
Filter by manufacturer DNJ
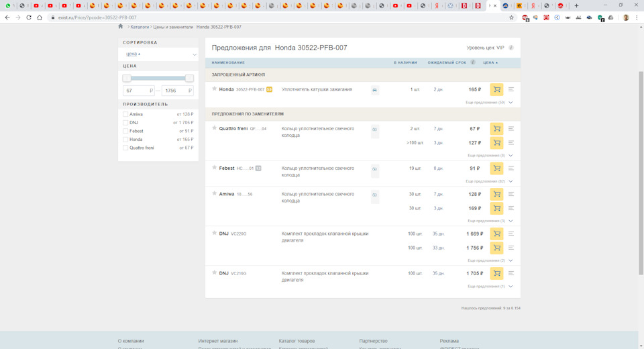tap(125, 123)
